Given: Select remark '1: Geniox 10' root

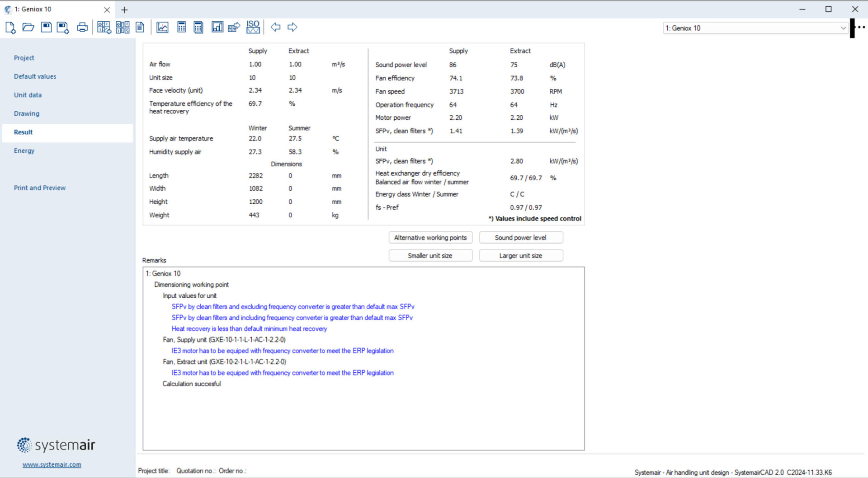Looking at the screenshot, I should (x=163, y=274).
